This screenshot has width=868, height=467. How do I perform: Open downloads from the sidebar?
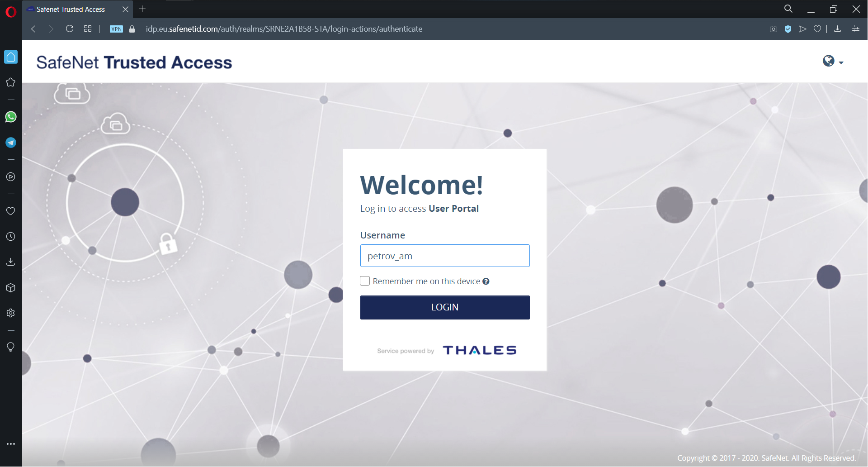11,262
